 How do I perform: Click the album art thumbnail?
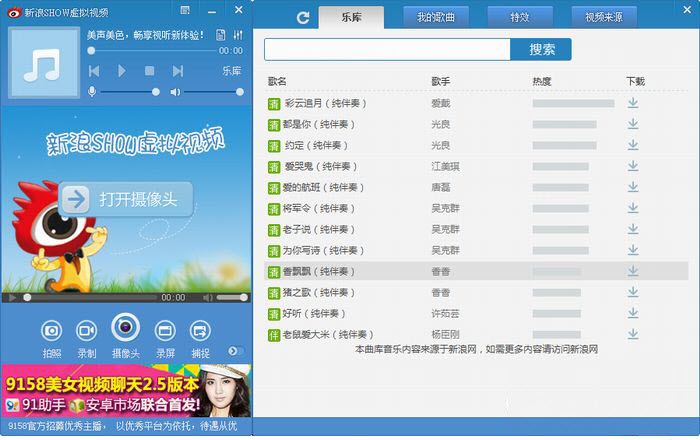pyautogui.click(x=44, y=62)
